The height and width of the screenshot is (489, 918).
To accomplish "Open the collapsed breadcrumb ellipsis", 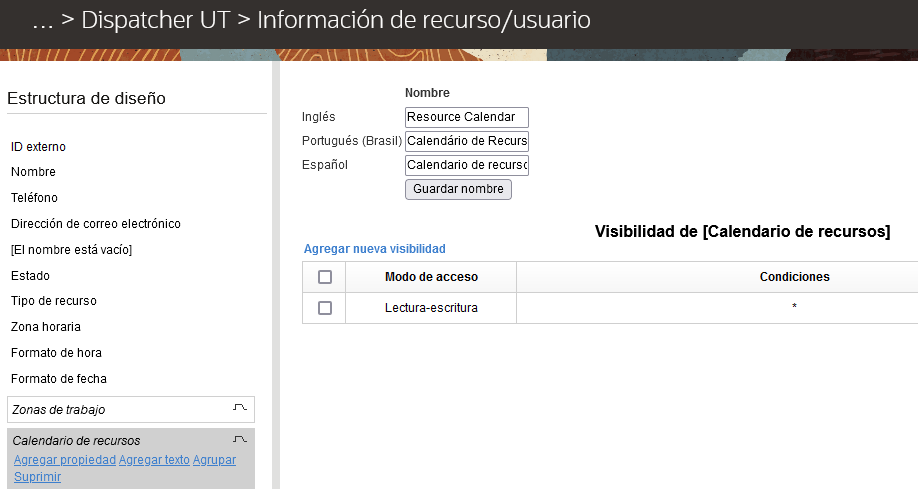I will tap(42, 20).
